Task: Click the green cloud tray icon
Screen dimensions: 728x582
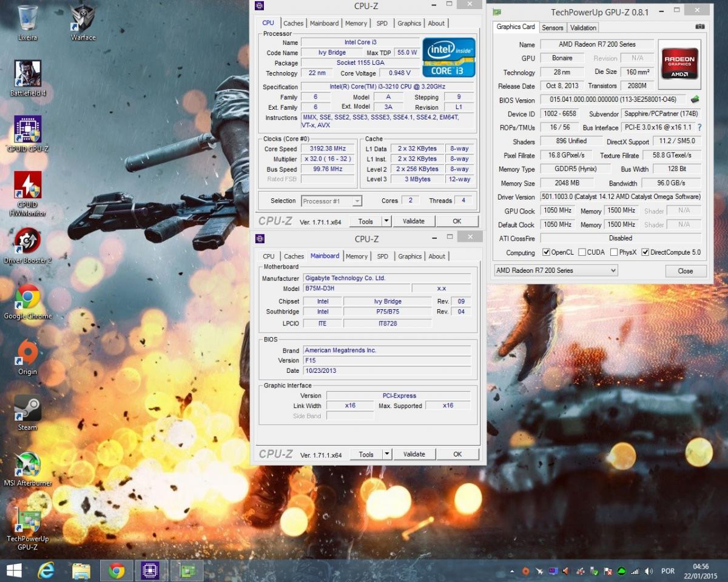Action: (622, 571)
